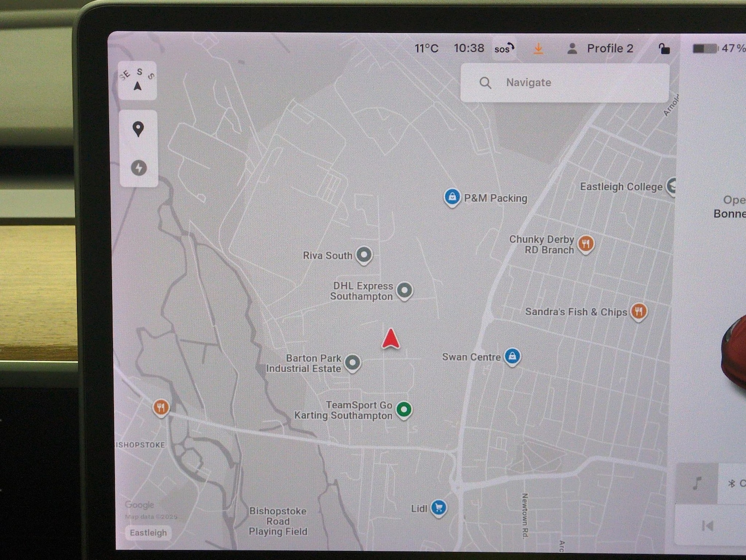This screenshot has width=746, height=560.
Task: Open TeamSport Go Karting green marker
Action: pos(404,410)
